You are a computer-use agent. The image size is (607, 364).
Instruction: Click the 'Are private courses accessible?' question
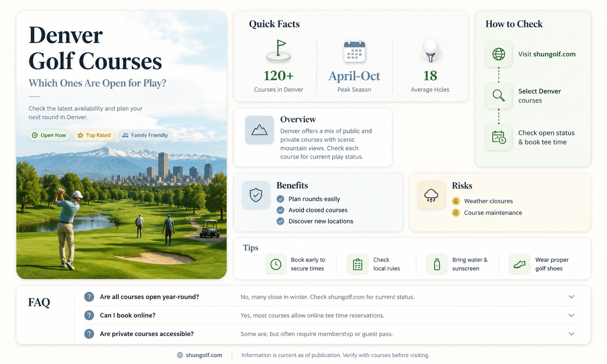tap(147, 334)
